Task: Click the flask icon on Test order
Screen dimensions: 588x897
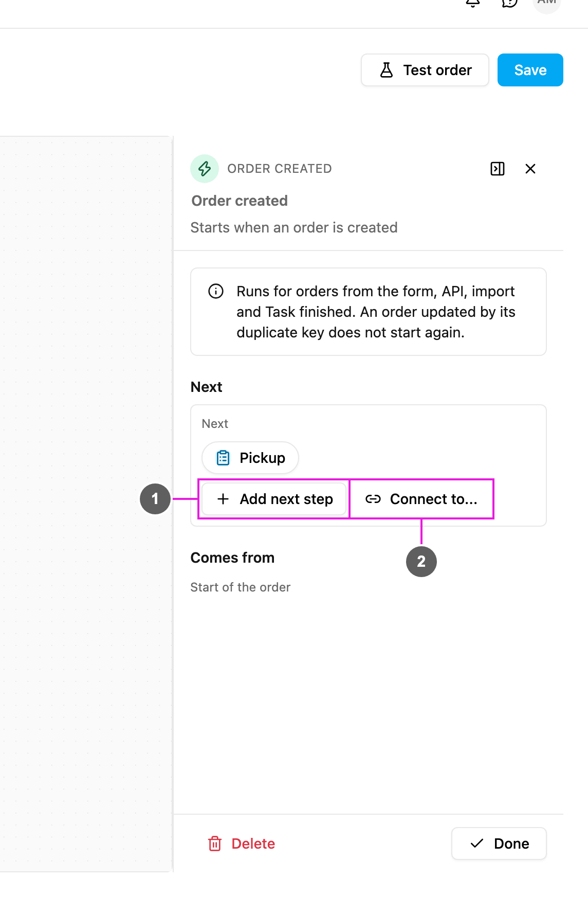Action: (x=387, y=70)
